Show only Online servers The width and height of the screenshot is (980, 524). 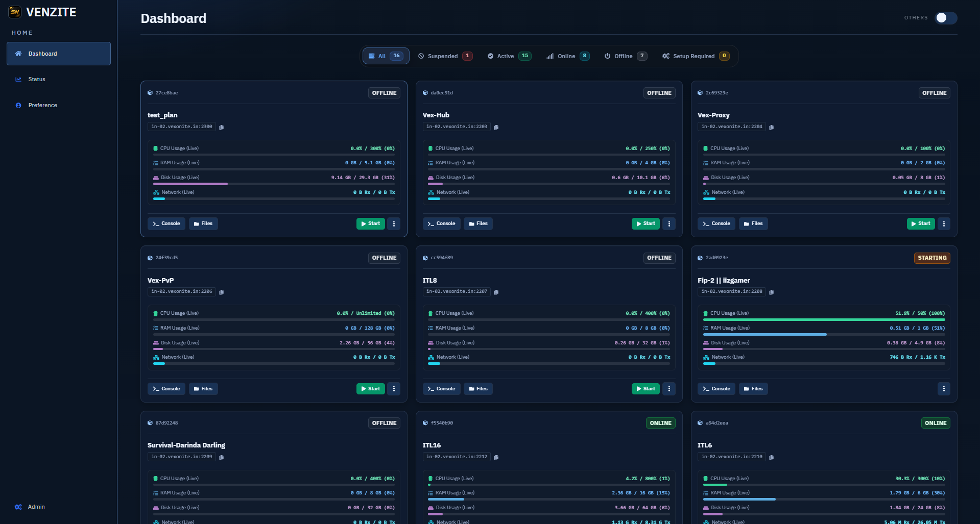coord(568,56)
